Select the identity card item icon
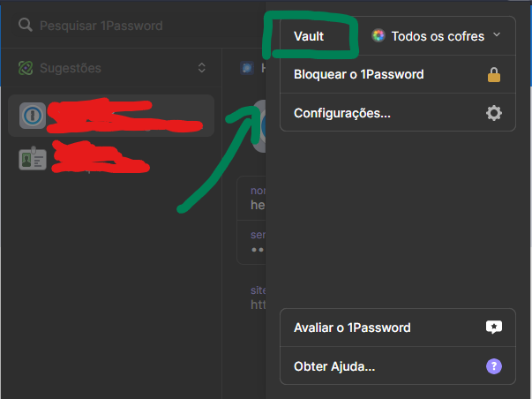 pos(32,158)
